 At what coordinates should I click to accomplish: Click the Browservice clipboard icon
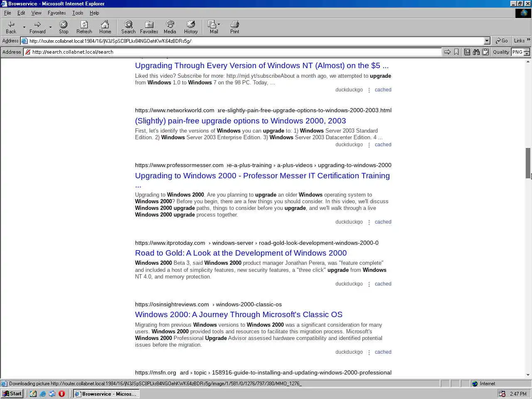point(485,52)
